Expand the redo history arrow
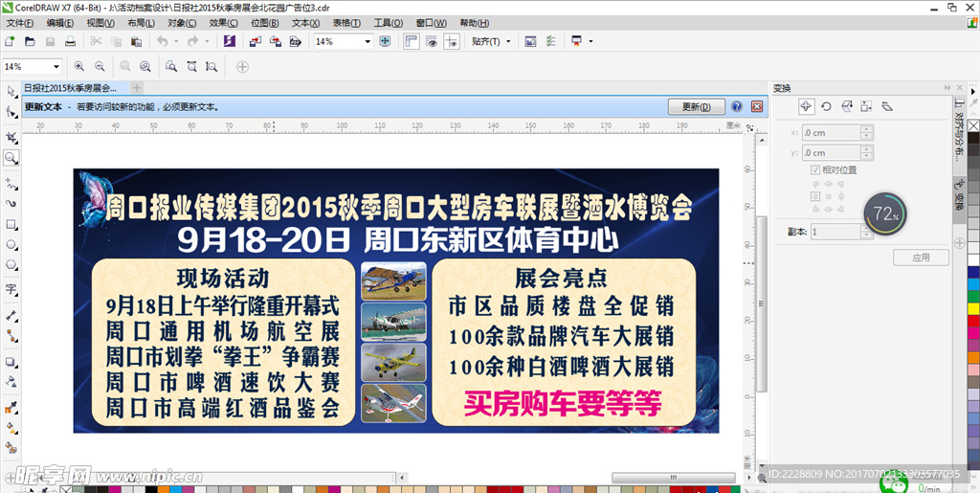980x493 pixels. (207, 41)
